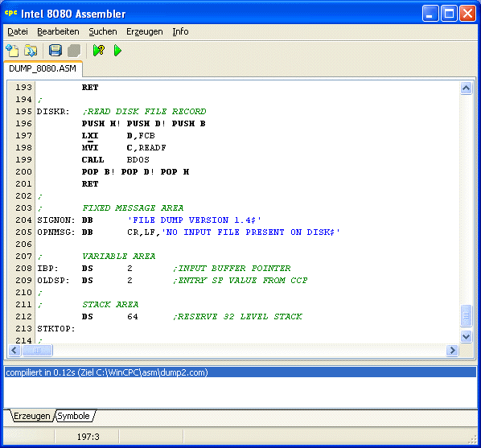This screenshot has height=448, width=481.
Task: Click the vertical scrollbar thumb
Action: tap(466, 315)
